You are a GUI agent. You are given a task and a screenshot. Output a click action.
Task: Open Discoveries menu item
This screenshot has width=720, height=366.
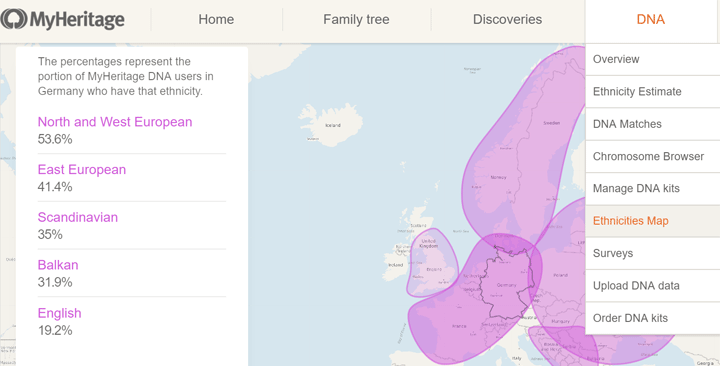pyautogui.click(x=507, y=19)
